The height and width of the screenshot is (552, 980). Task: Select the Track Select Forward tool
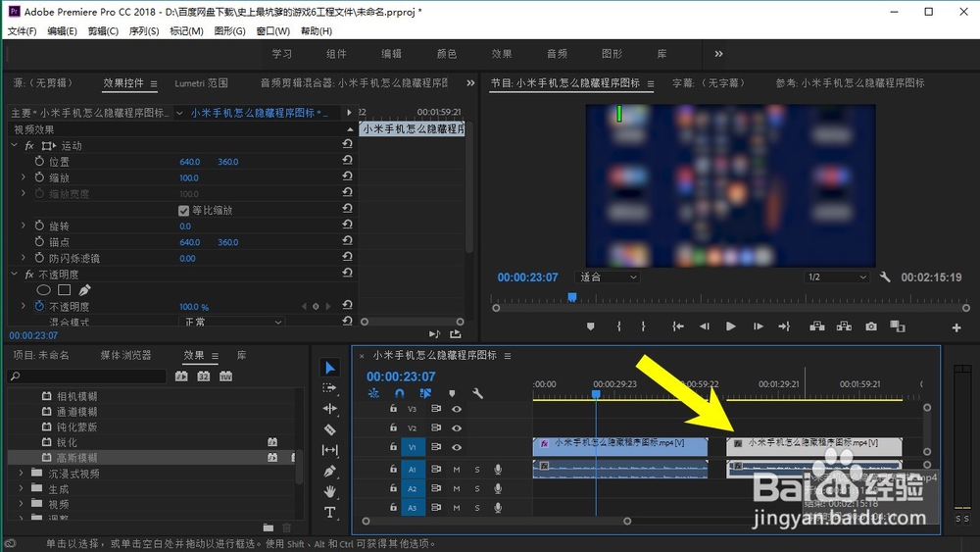[329, 388]
